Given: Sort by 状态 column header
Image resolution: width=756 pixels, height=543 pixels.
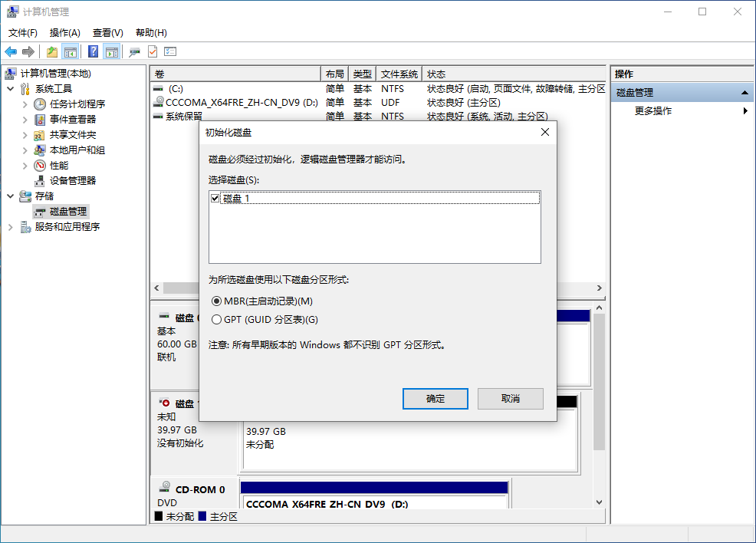Looking at the screenshot, I should pos(514,74).
